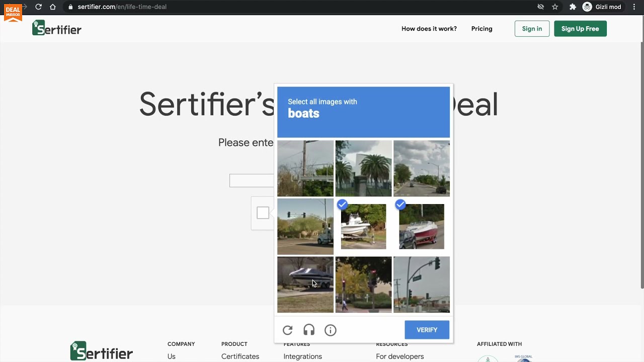Get an audio captcha challenge
Viewport: 644px width, 362px height.
click(309, 330)
